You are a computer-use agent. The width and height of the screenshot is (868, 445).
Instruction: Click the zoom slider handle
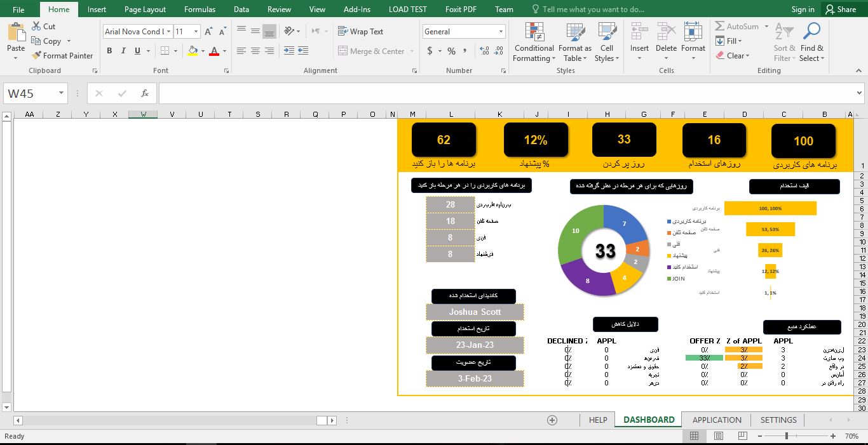[787, 436]
